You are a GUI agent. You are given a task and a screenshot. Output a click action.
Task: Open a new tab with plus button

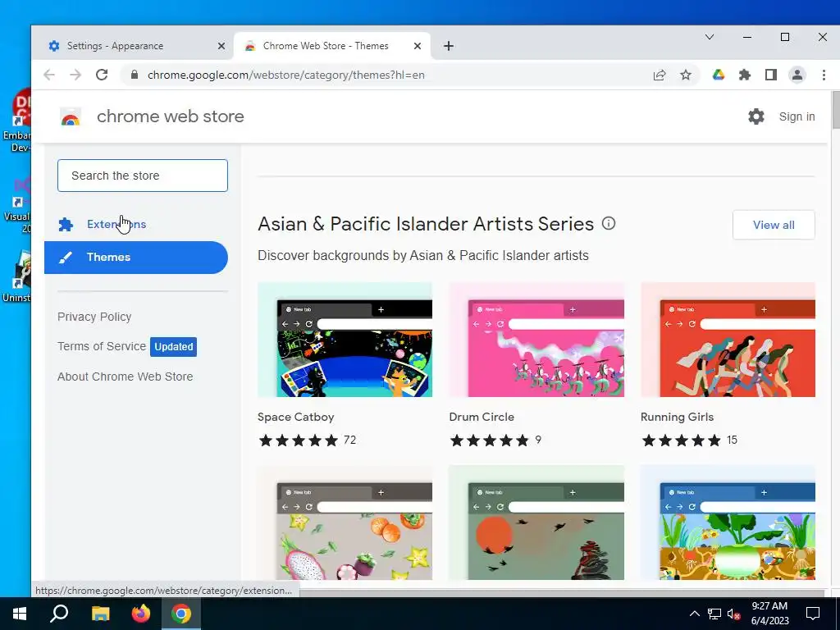pos(449,46)
